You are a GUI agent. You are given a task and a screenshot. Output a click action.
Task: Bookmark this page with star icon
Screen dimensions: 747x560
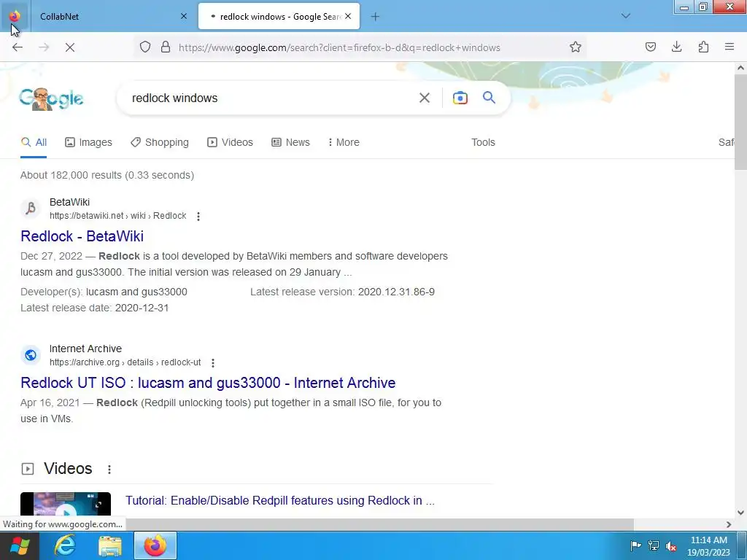[x=576, y=47]
